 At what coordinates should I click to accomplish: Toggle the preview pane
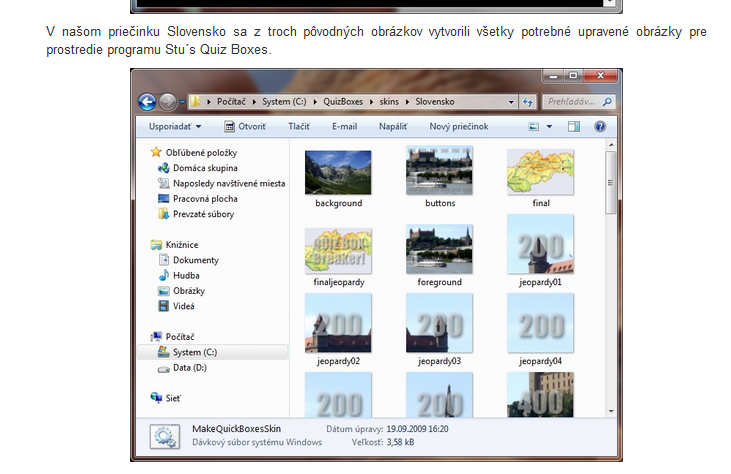pyautogui.click(x=573, y=126)
